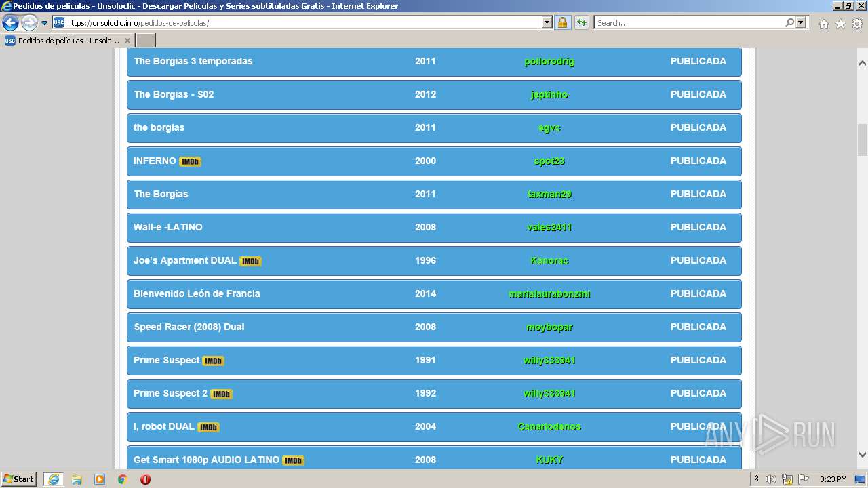Viewport: 868px width, 488px height.
Task: Click PUBLICADA status in INFERNO row
Action: coord(698,161)
